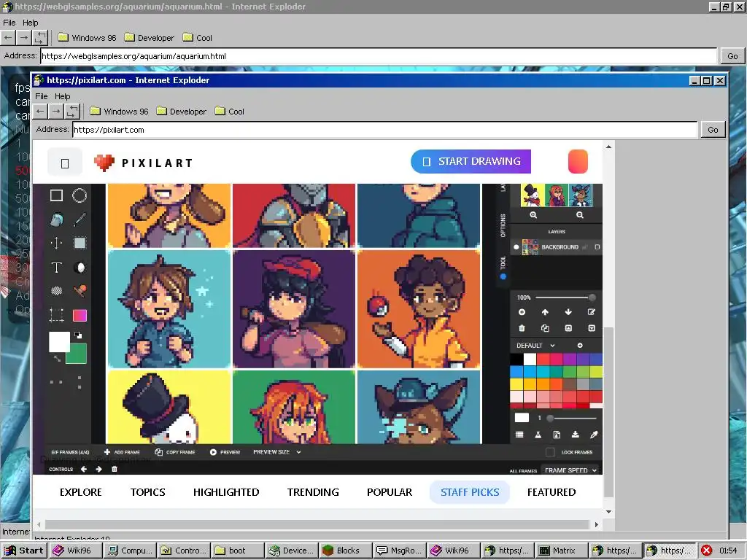Choose the Text tool

[57, 268]
